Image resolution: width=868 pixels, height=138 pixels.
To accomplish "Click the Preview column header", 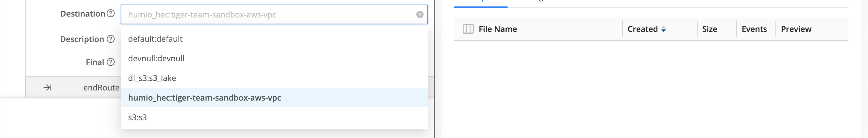I will pyautogui.click(x=796, y=29).
